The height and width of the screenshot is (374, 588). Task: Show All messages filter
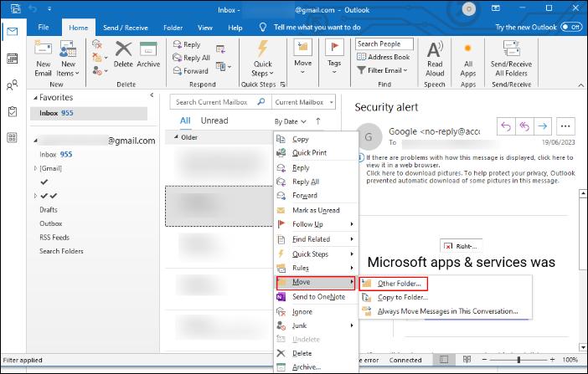(x=185, y=120)
